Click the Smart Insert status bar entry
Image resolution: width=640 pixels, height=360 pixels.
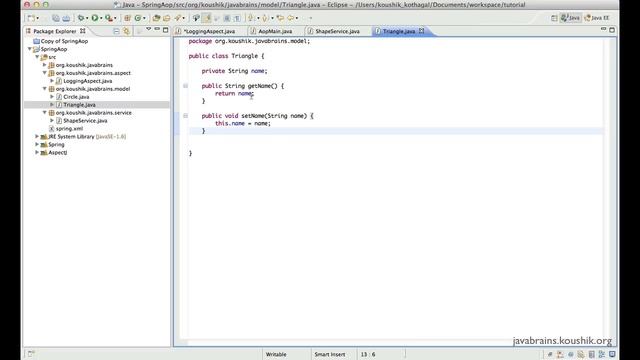(x=330, y=354)
